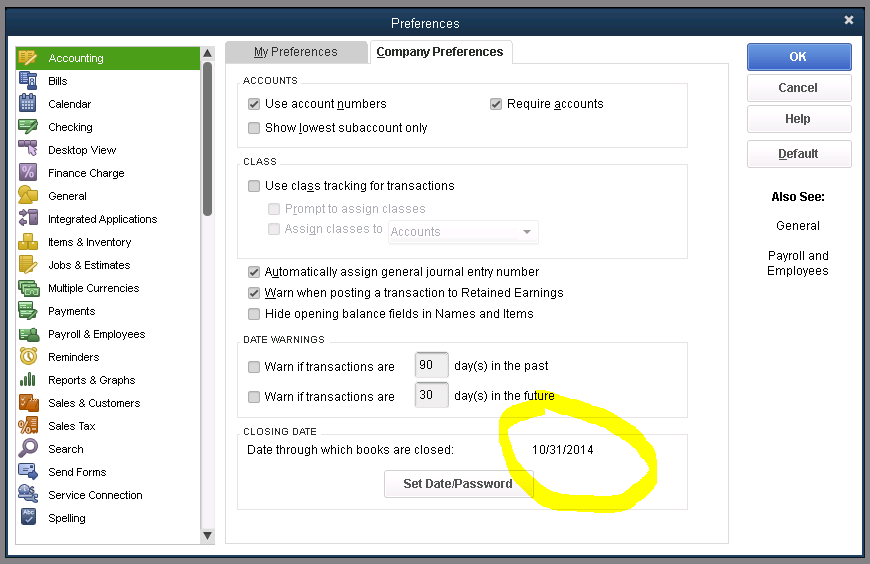Open the Reminders alarm clock icon

pos(28,357)
